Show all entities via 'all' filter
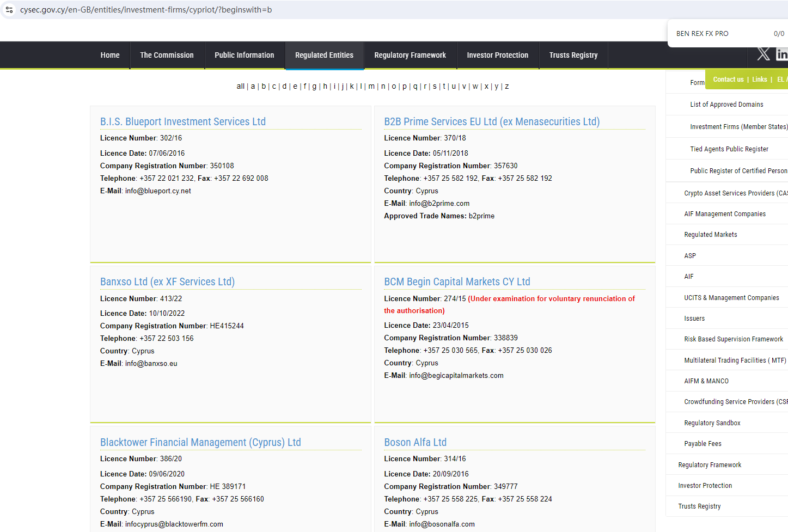 point(240,86)
